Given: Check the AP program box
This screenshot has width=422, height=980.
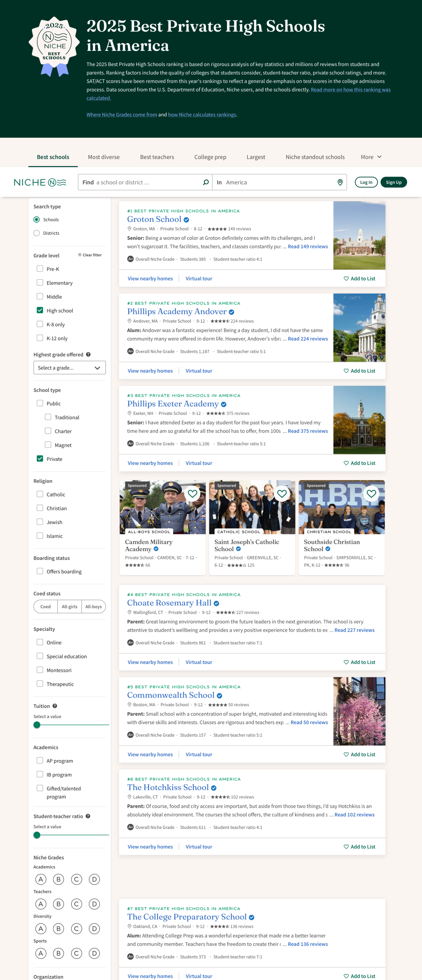Looking at the screenshot, I should pyautogui.click(x=40, y=760).
